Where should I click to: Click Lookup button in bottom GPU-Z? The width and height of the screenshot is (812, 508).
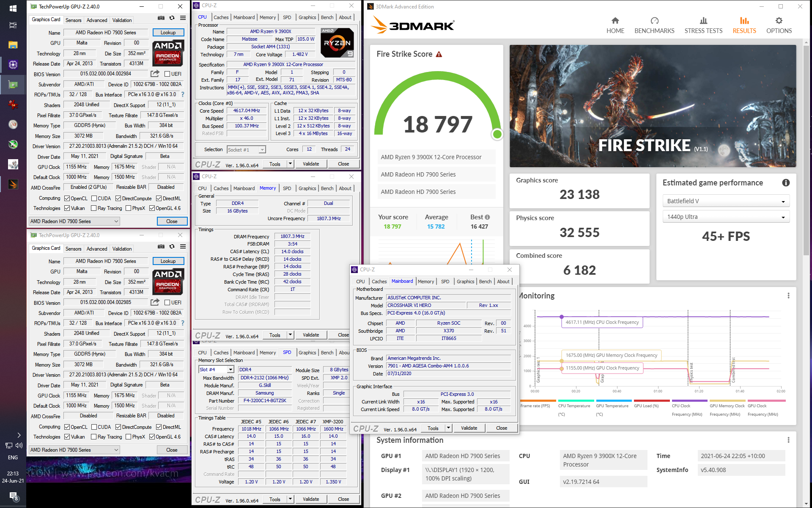pyautogui.click(x=168, y=261)
